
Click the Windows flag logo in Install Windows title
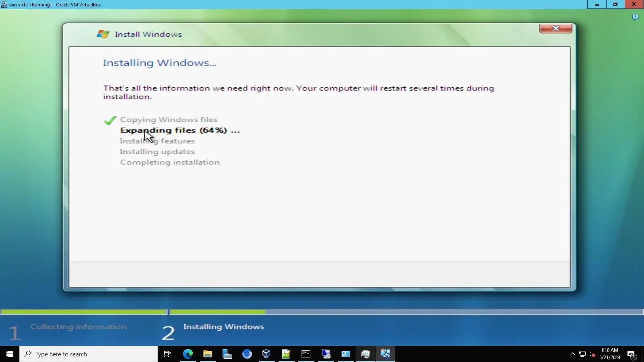[x=103, y=34]
